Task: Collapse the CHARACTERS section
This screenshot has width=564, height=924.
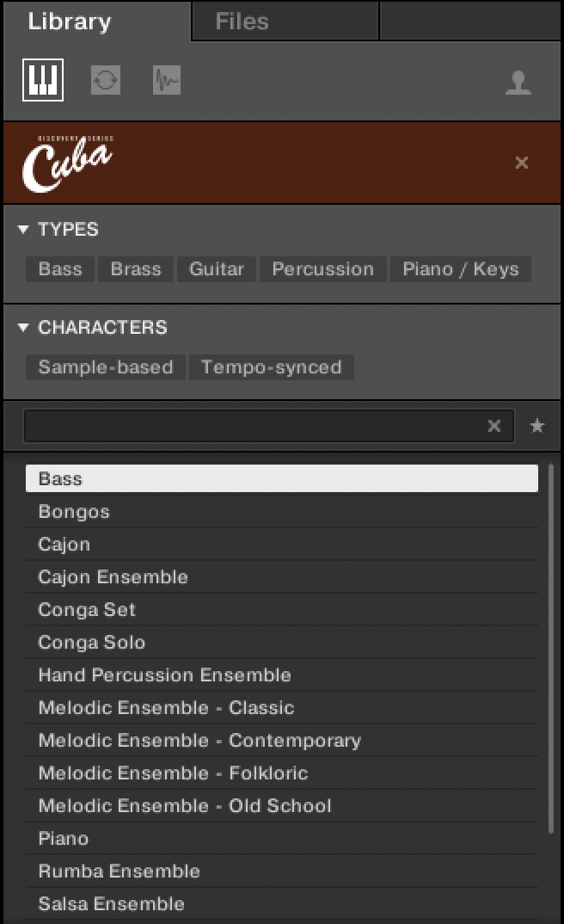Action: (23, 328)
